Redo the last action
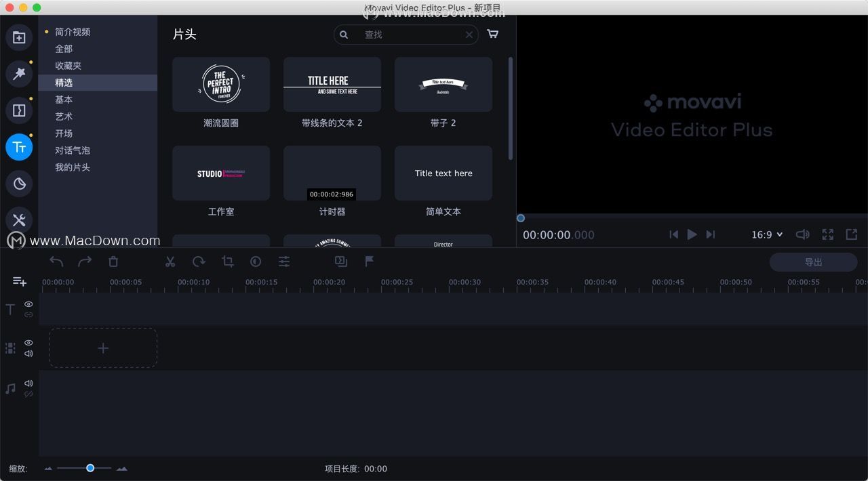 coord(85,262)
